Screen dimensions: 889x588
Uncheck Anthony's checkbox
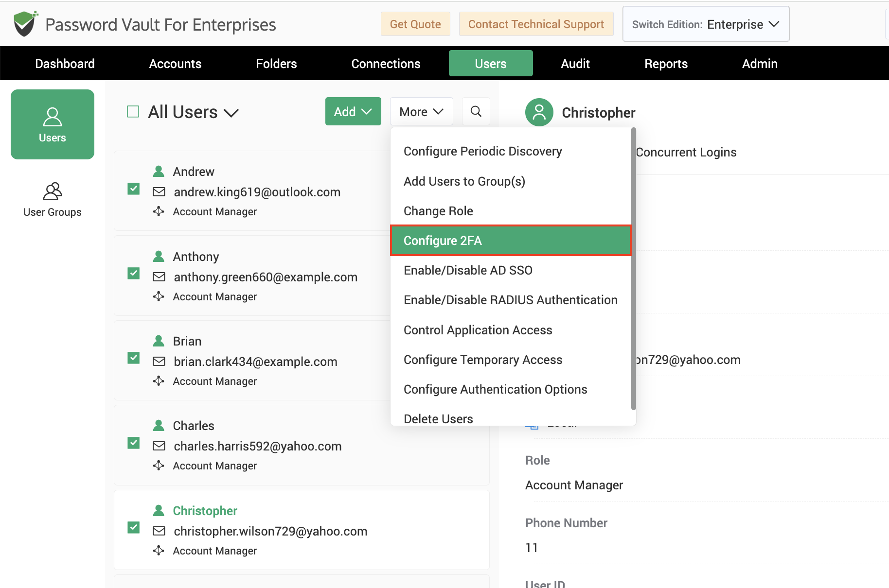tap(134, 274)
